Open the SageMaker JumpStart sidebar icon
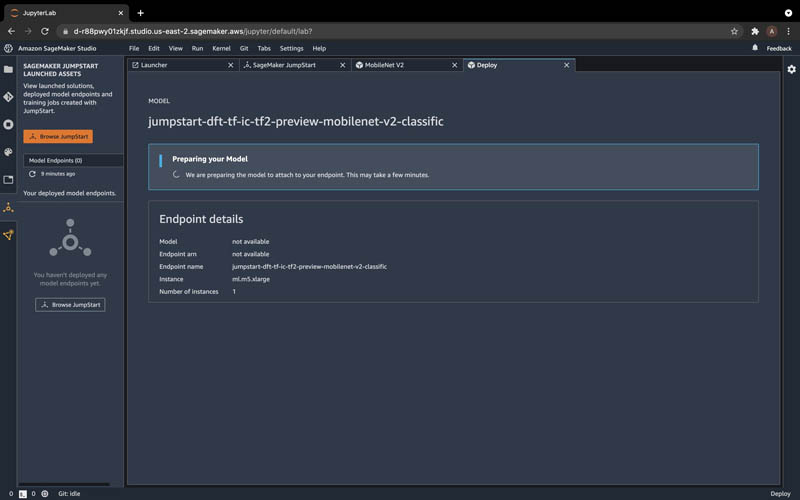 [8, 207]
